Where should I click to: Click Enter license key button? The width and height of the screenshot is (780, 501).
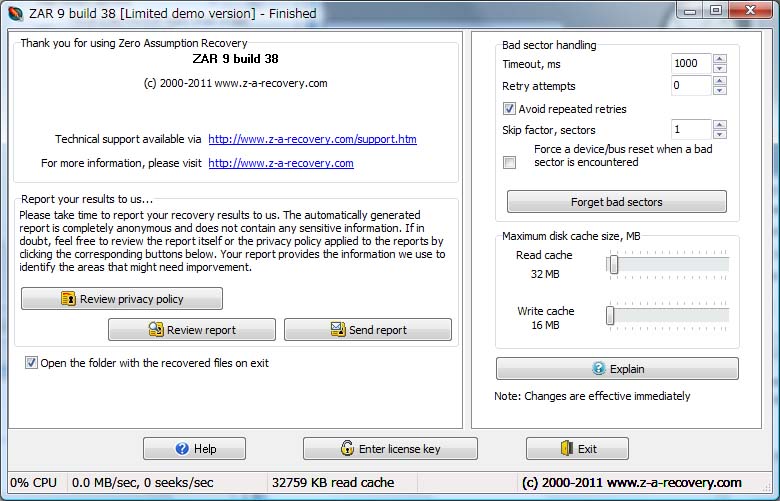tap(390, 449)
